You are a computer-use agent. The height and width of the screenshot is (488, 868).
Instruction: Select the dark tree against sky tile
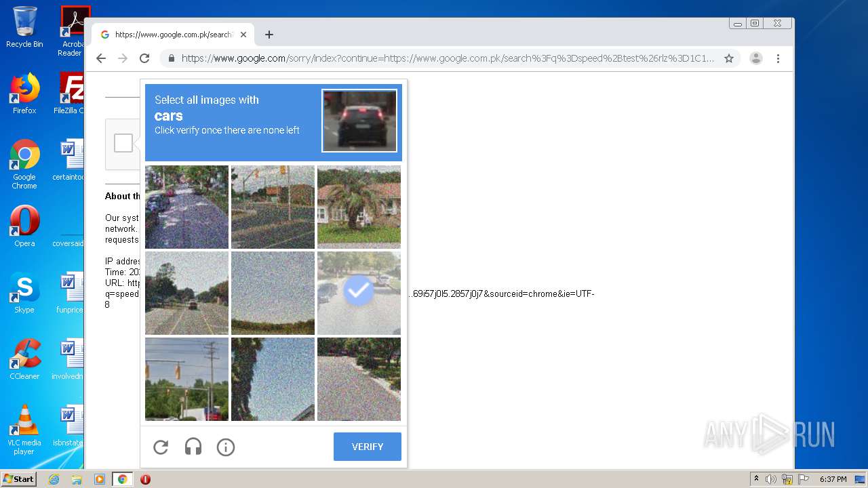tap(273, 379)
